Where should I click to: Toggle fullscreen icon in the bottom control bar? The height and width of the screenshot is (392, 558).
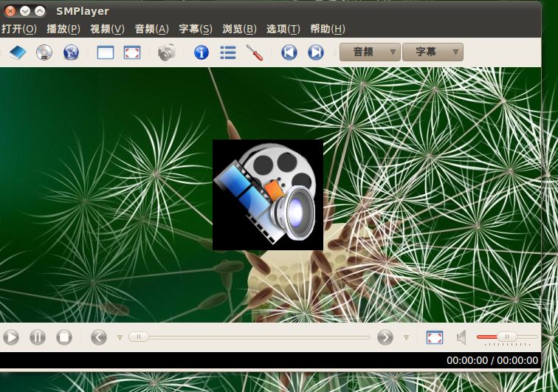click(435, 337)
